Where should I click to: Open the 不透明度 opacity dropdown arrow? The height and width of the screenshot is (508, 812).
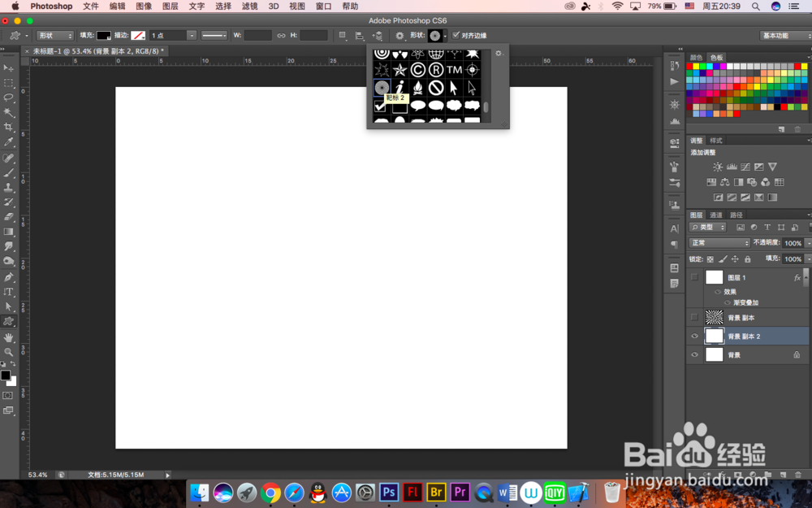[808, 243]
